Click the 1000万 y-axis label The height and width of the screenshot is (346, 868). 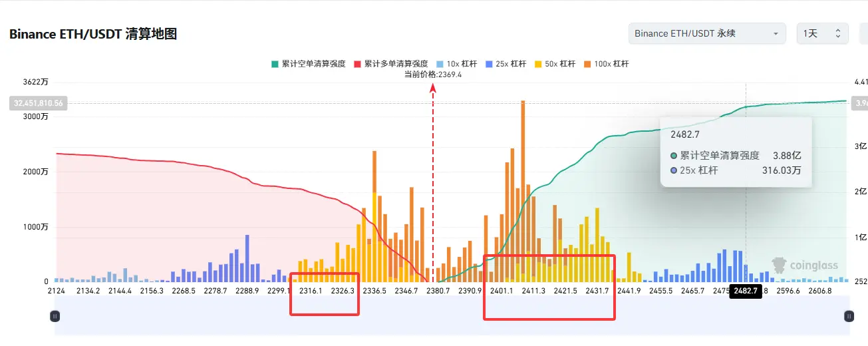tap(35, 227)
